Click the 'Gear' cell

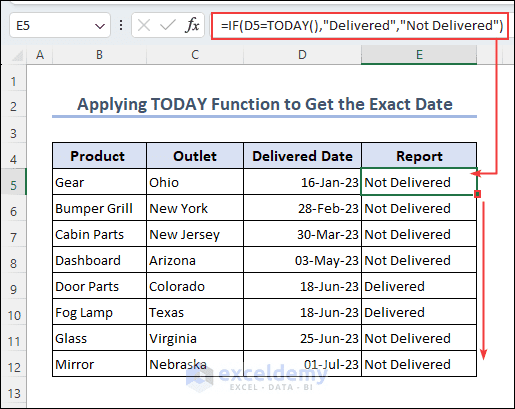coord(99,182)
